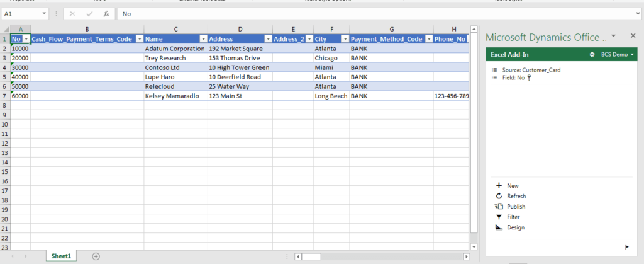Click the New plus icon in add-in
The height and width of the screenshot is (264, 644).
tap(499, 186)
